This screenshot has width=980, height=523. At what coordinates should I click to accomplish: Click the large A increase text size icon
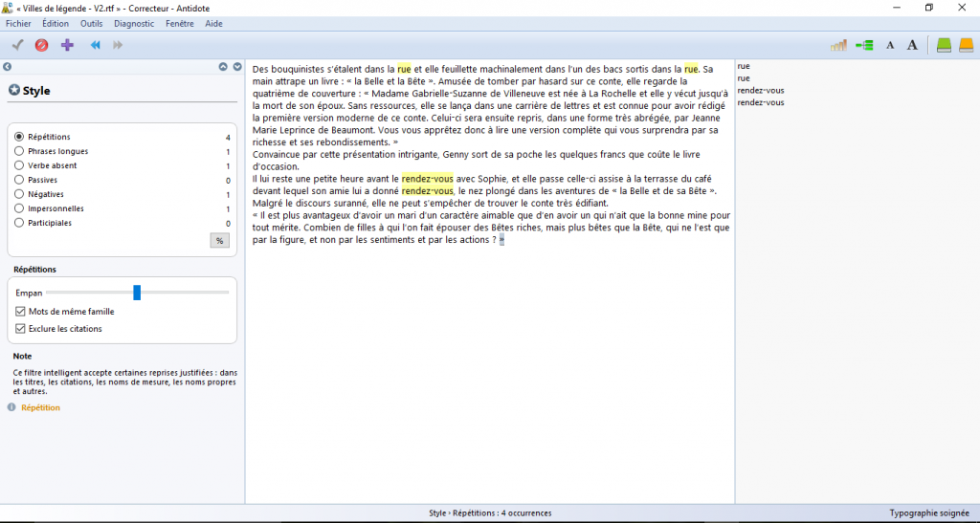(912, 45)
